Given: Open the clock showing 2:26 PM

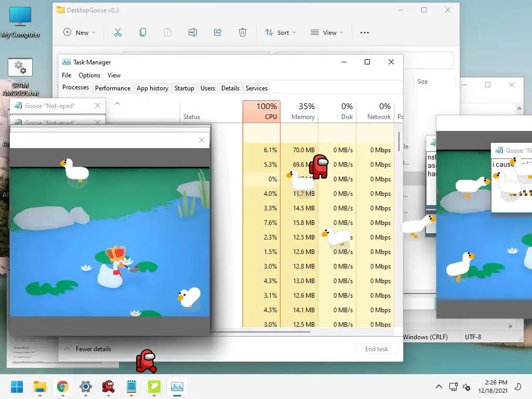Looking at the screenshot, I should point(493,387).
